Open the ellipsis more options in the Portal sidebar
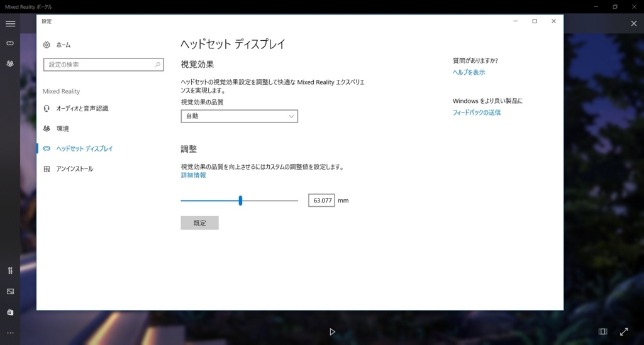Screen dimensions: 644x345 tap(10, 333)
